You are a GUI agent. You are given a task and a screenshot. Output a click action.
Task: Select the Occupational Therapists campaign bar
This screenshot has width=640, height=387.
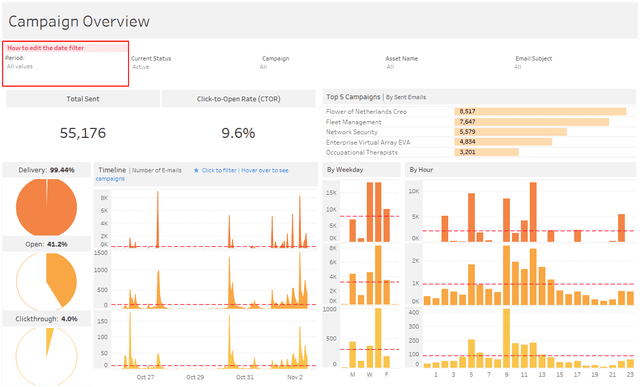(x=486, y=152)
